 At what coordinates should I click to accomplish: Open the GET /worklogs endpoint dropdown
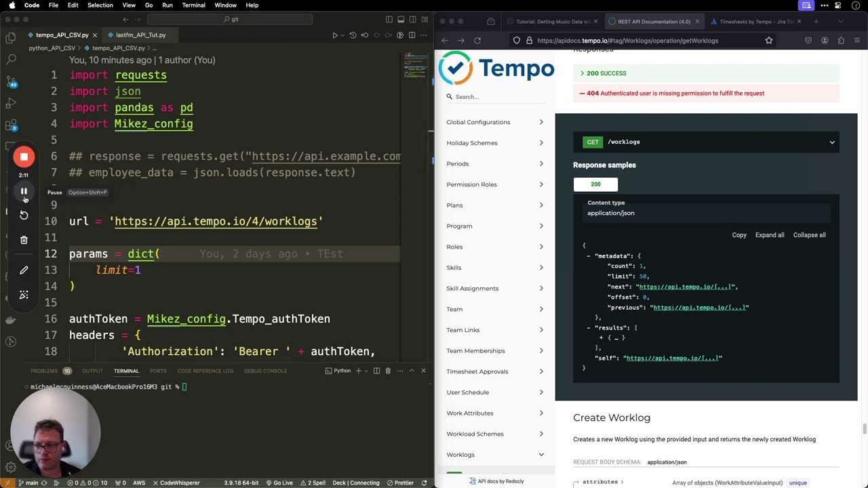706,142
